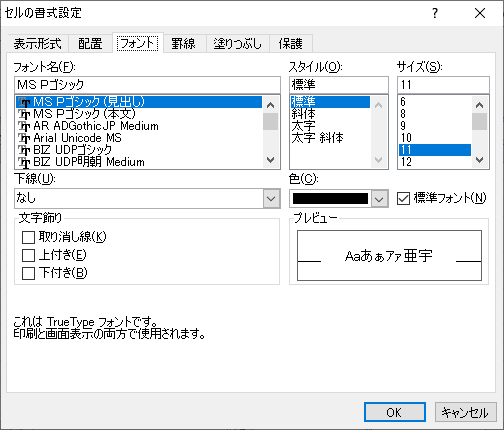Uncheck the 標準フォント checkbox
Viewport: 504px width, 430px height.
coord(403,199)
